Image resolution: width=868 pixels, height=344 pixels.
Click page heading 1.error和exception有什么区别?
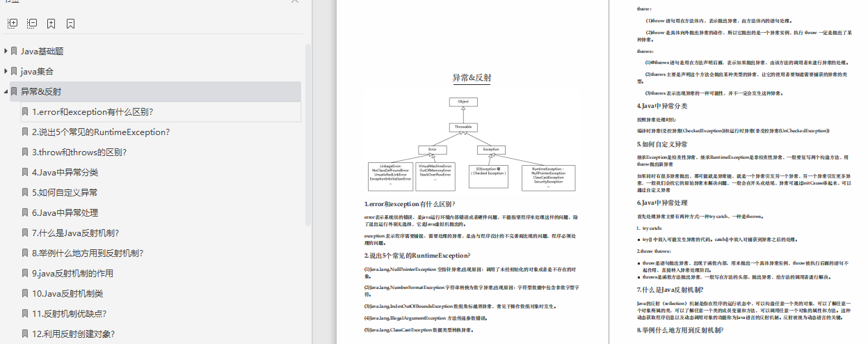[410, 204]
